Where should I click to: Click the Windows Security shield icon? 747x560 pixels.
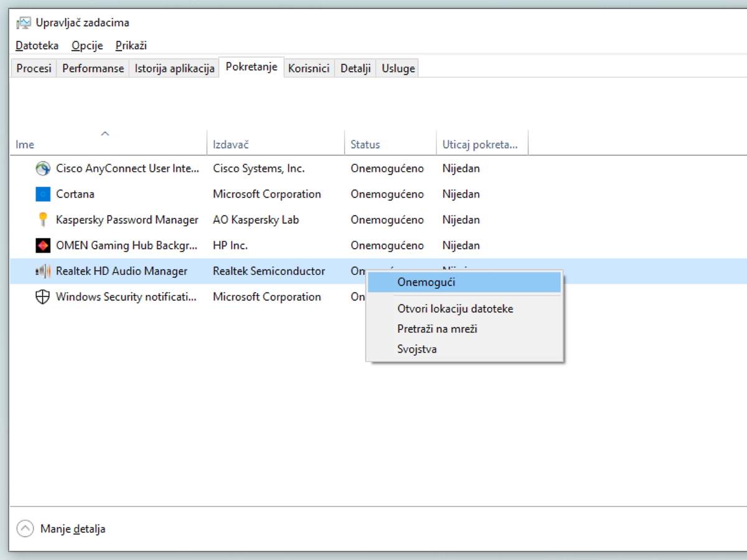pyautogui.click(x=42, y=297)
